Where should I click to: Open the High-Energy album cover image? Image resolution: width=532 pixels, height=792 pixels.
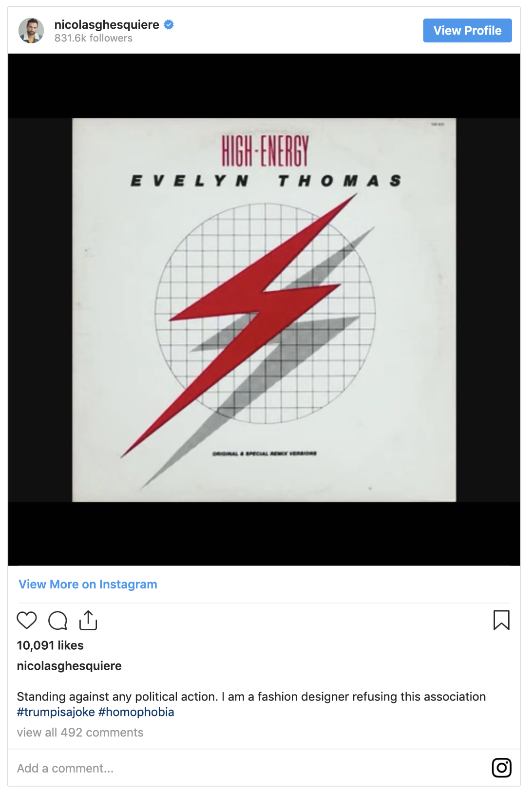pyautogui.click(x=264, y=310)
